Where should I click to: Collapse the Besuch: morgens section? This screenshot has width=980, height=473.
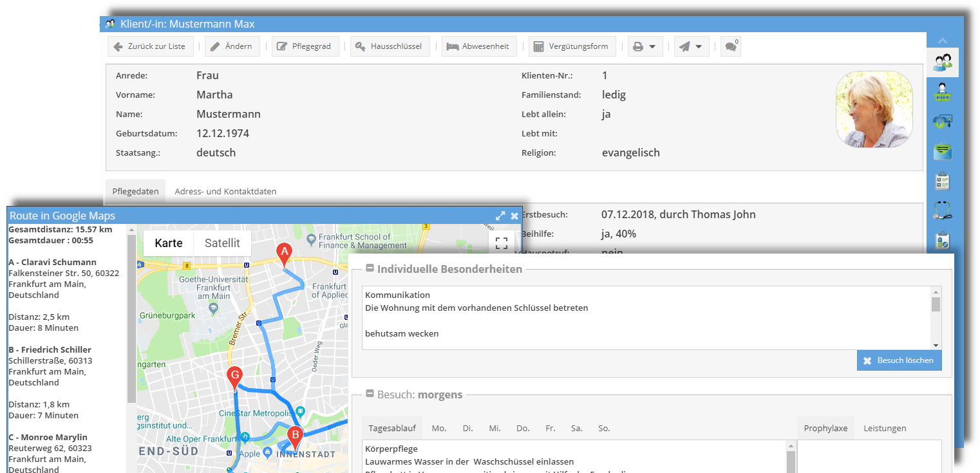pos(370,394)
